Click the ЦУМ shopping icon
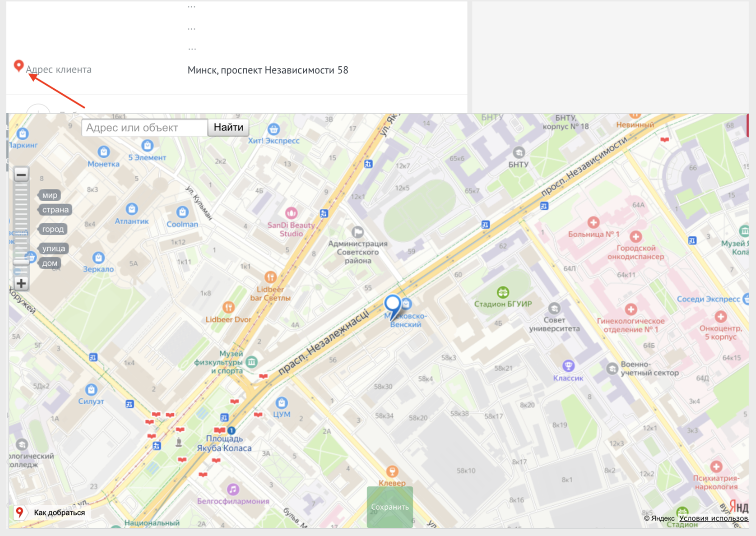The height and width of the screenshot is (536, 756). pyautogui.click(x=281, y=403)
